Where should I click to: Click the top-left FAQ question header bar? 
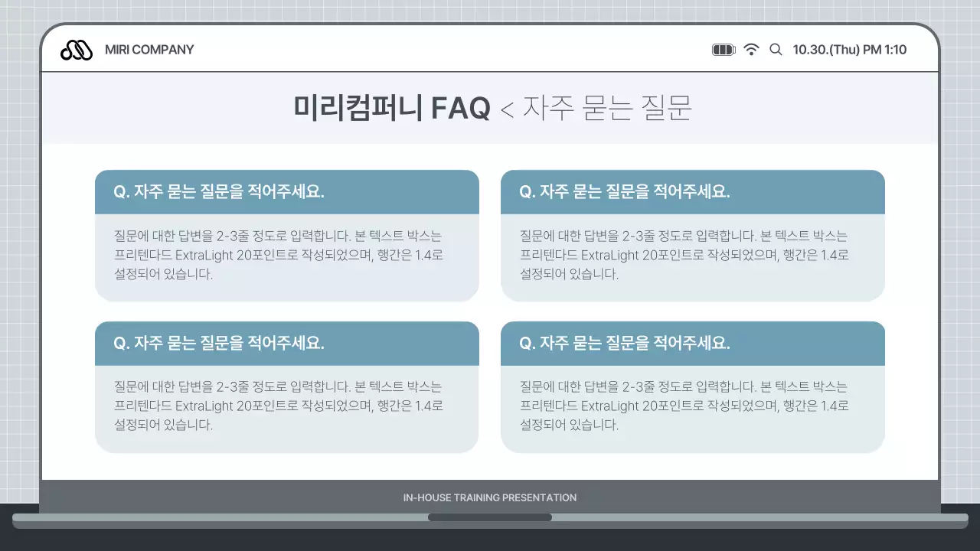point(287,192)
